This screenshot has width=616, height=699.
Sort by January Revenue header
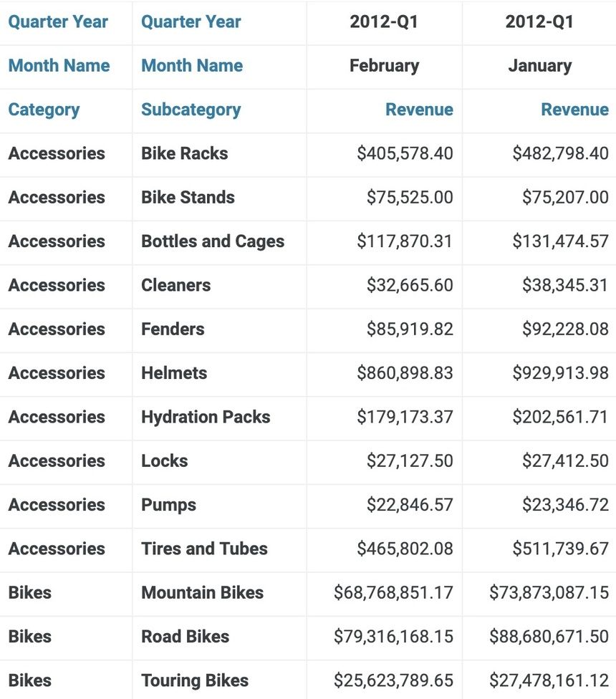[x=574, y=110]
